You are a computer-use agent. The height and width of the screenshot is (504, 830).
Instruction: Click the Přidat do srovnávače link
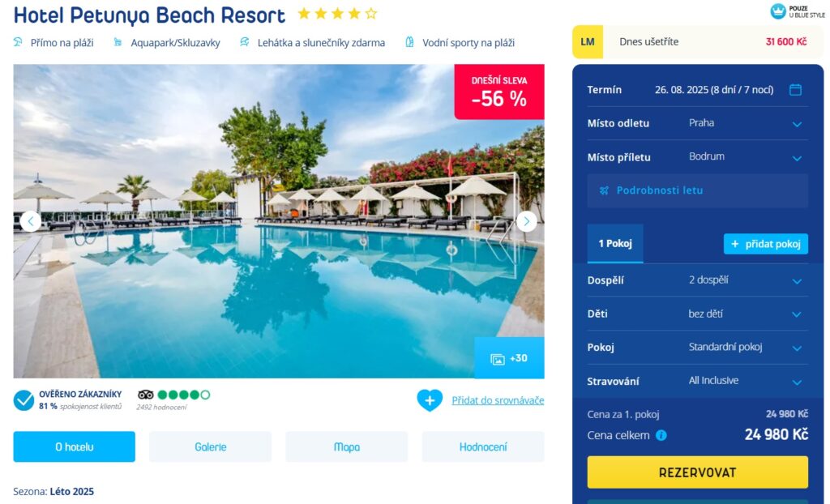click(x=498, y=400)
